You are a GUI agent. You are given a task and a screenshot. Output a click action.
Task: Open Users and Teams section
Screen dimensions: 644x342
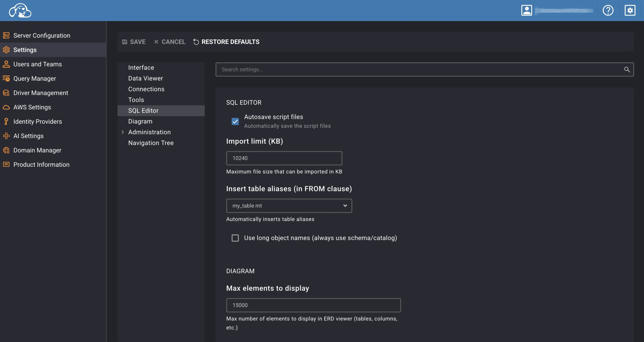pos(37,64)
